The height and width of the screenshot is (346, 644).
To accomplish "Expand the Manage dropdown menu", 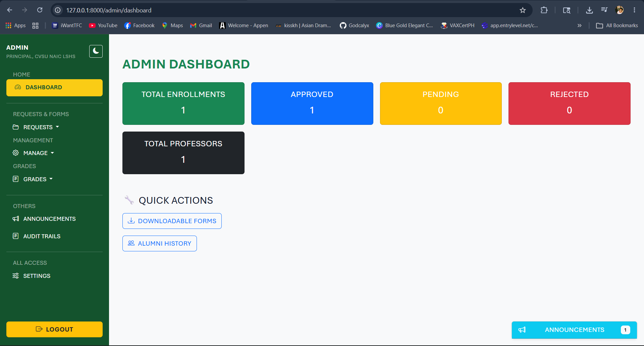I will [x=33, y=153].
